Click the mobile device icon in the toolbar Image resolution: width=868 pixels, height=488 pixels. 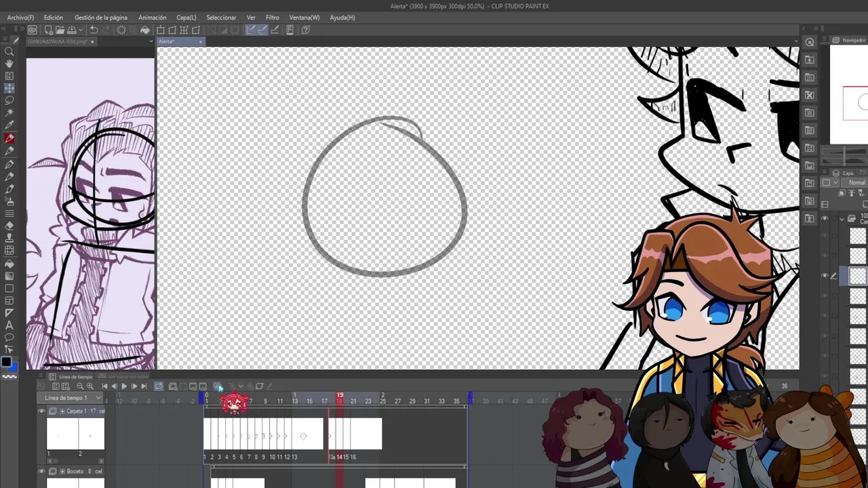[290, 30]
